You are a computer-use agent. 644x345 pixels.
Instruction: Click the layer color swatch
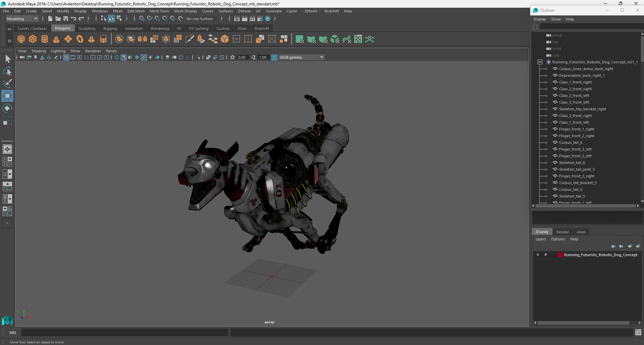[x=560, y=255]
